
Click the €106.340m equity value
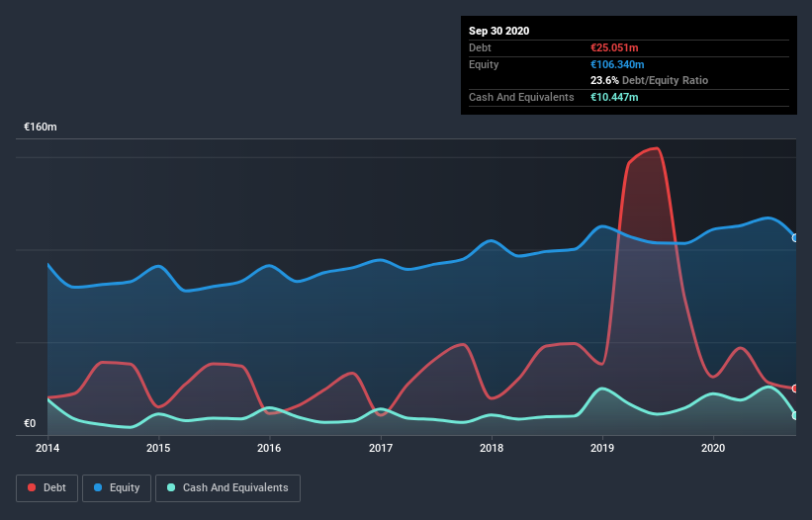(x=617, y=64)
